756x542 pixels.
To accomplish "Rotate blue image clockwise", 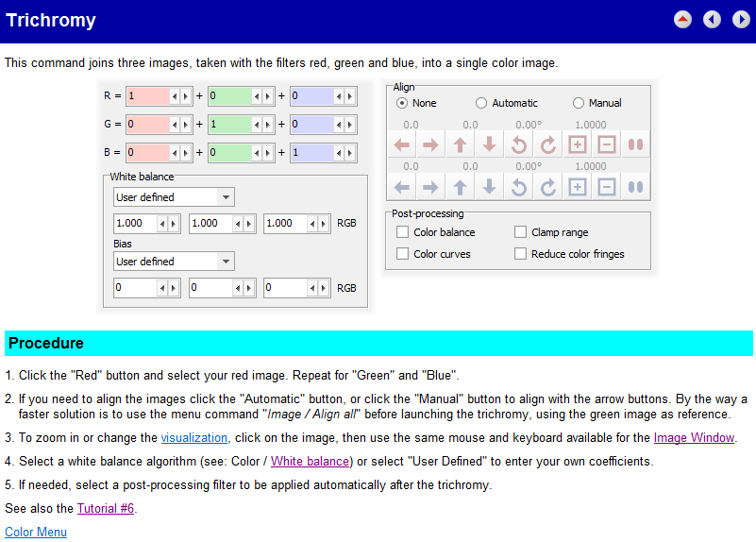I will click(x=547, y=187).
